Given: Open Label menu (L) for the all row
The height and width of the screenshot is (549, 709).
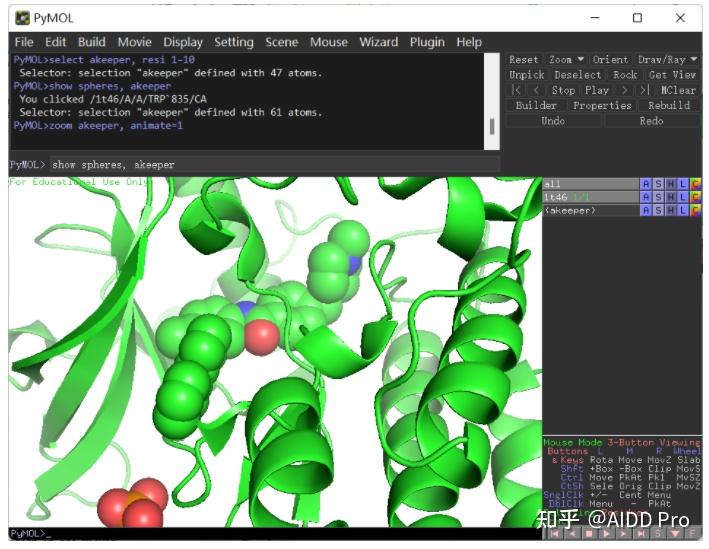Looking at the screenshot, I should coord(683,184).
